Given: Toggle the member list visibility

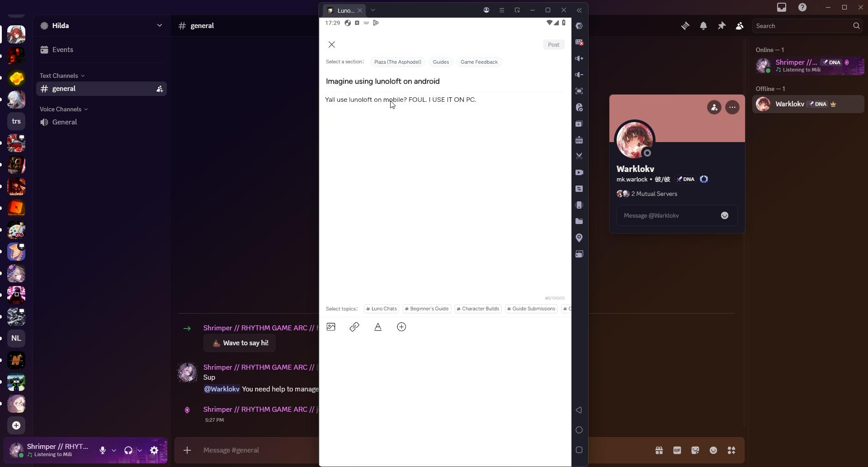Looking at the screenshot, I should pos(740,26).
